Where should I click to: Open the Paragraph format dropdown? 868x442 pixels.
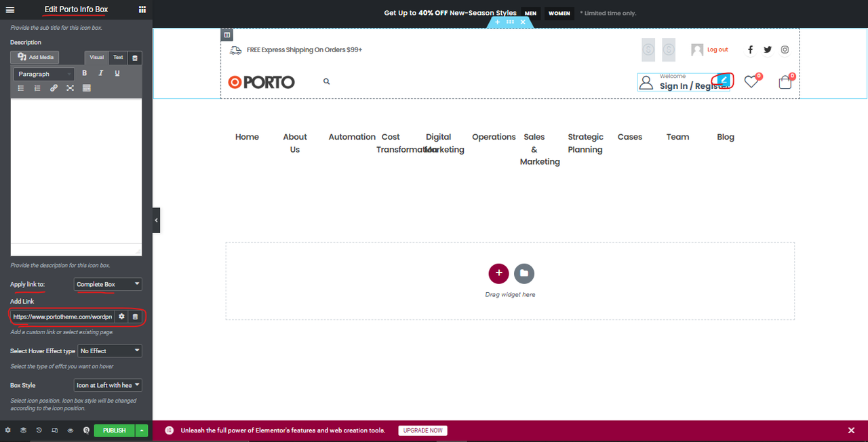(x=44, y=74)
